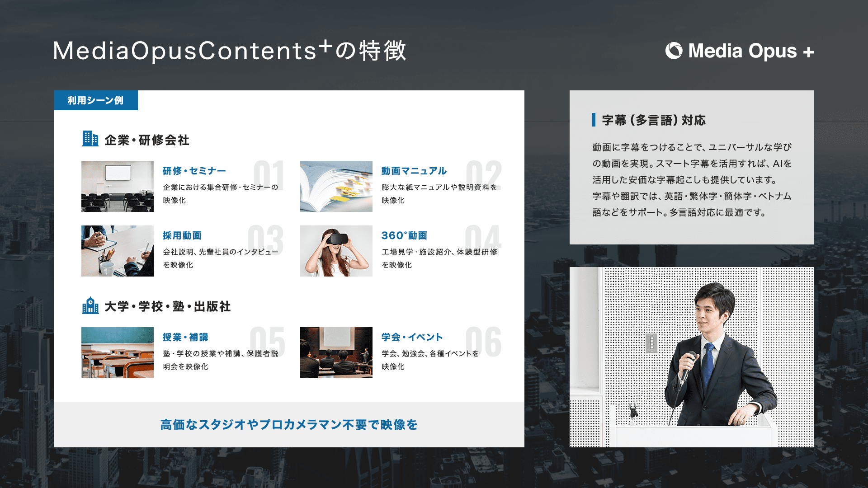This screenshot has width=868, height=488.
Task: Open the classroom desks thumbnail for 授業・補講
Action: point(118,352)
